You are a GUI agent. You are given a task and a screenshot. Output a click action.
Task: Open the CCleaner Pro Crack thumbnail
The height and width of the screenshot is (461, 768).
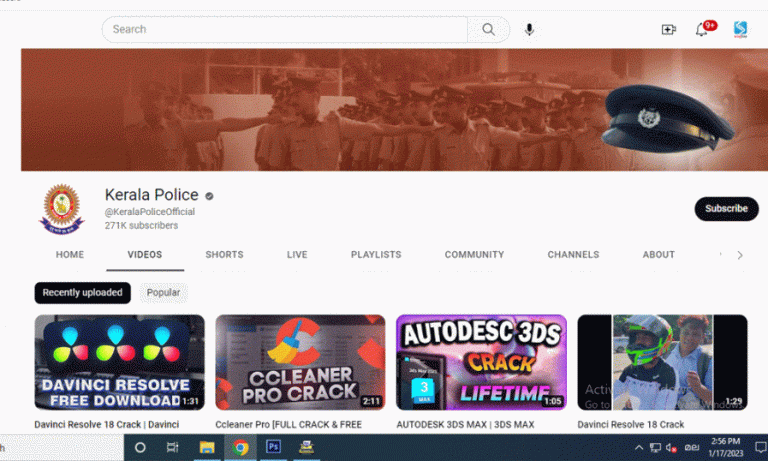click(300, 362)
